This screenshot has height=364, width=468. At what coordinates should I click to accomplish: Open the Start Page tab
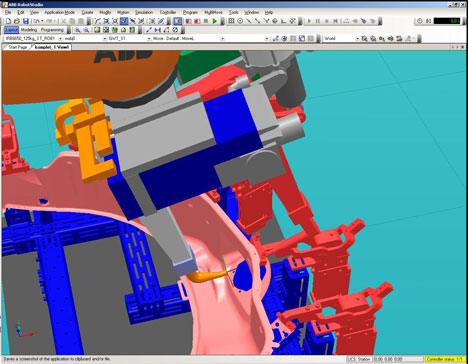(x=17, y=47)
